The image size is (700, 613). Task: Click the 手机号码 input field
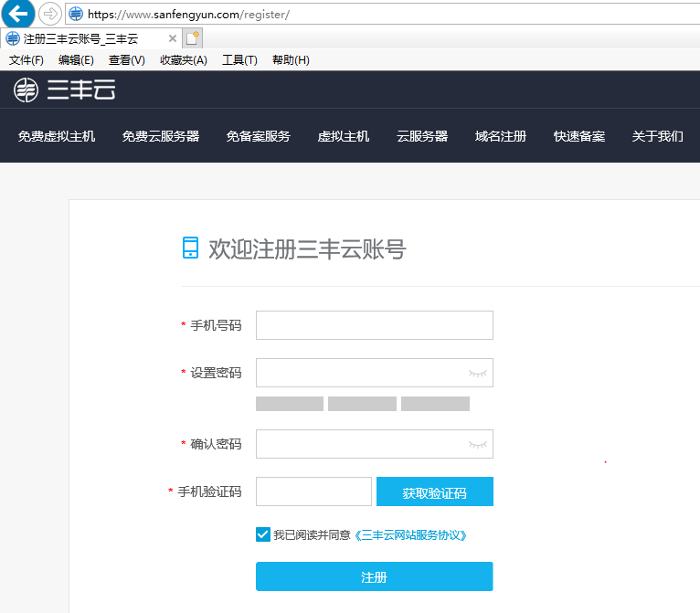tap(374, 325)
